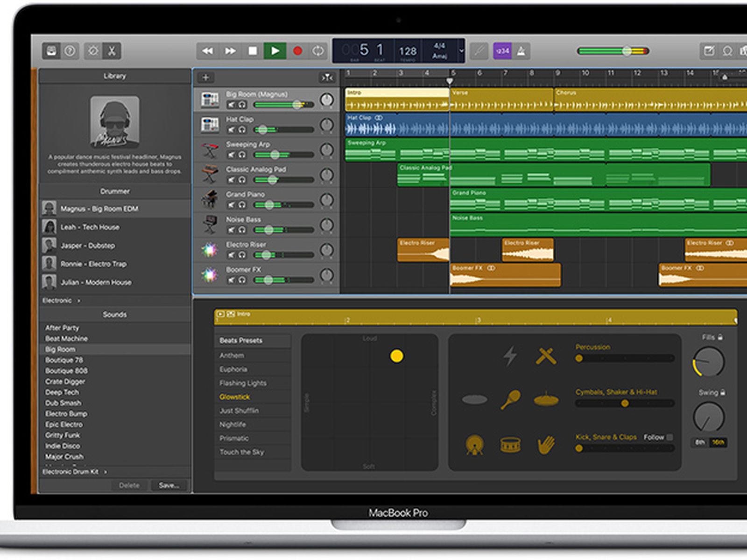
Task: Open the Loop Browser button
Action: tap(727, 51)
